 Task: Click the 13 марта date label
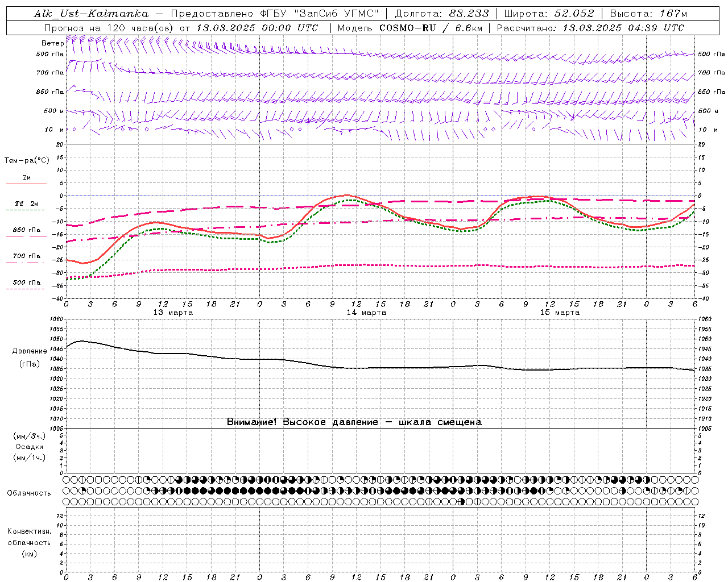pos(173,313)
